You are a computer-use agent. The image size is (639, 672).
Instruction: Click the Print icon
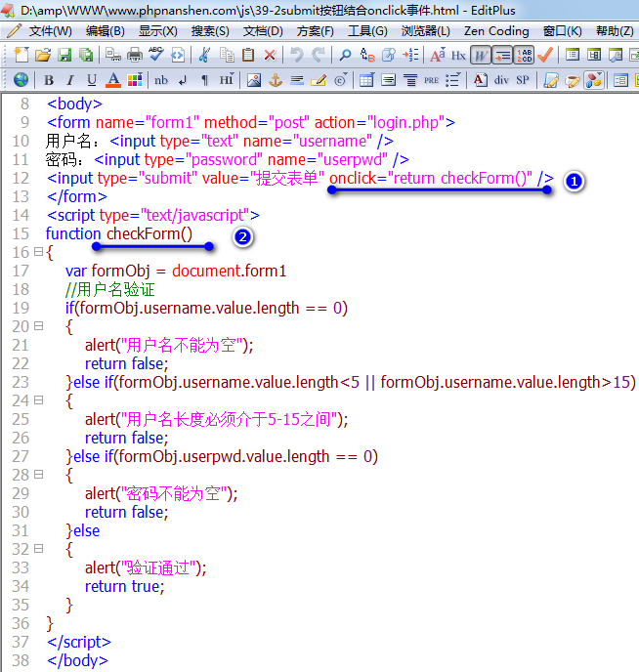tap(135, 55)
